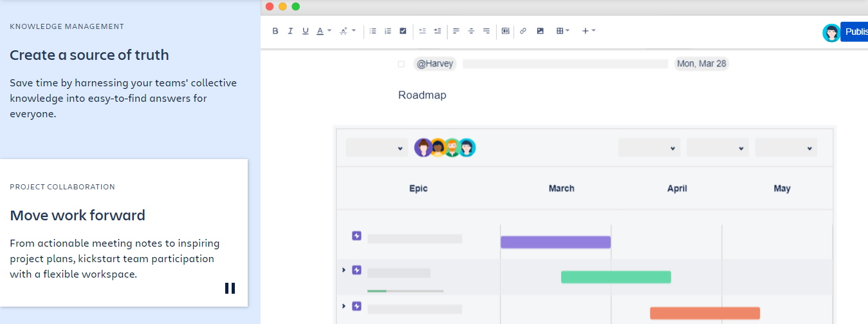This screenshot has height=324, width=868.
Task: Toggle bold formatting in the editor toolbar
Action: (275, 31)
